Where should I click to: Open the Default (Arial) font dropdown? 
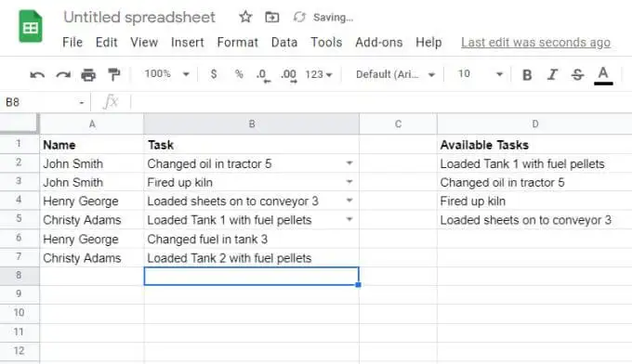tap(395, 74)
